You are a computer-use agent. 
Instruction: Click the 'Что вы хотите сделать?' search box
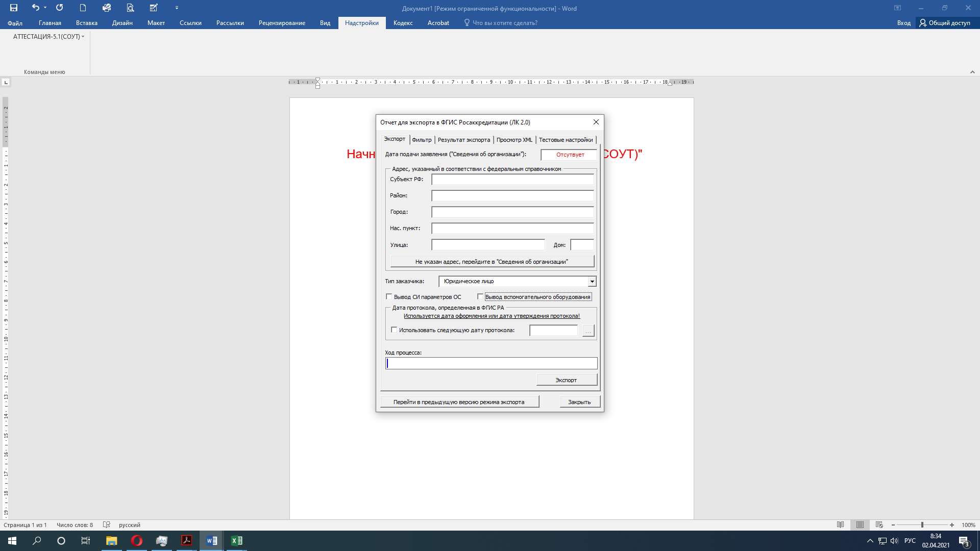pyautogui.click(x=501, y=23)
